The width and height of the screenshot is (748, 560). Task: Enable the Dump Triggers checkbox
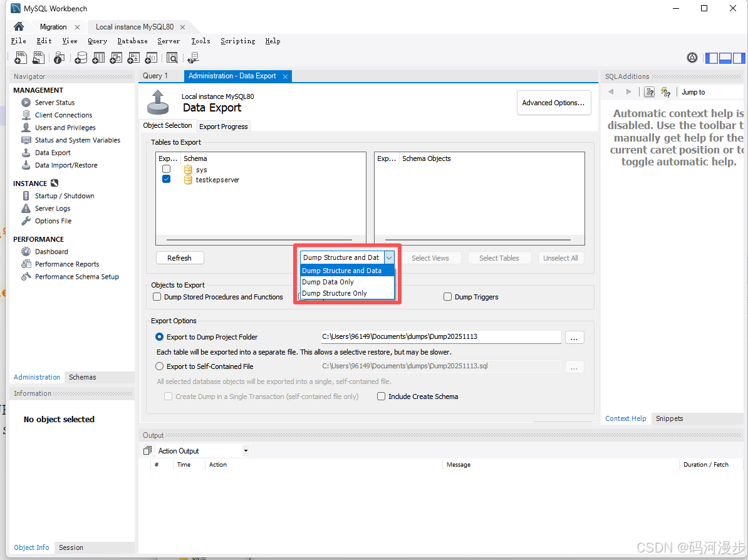[447, 297]
